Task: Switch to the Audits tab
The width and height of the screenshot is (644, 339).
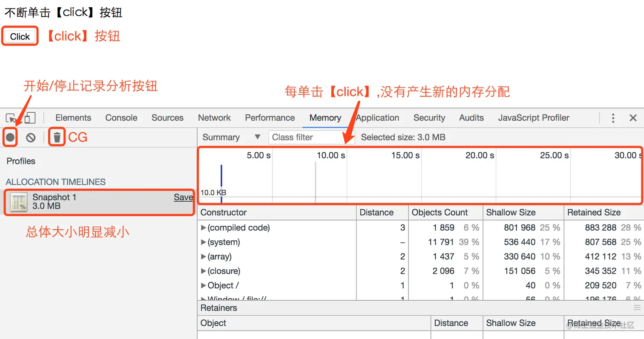Action: (471, 118)
